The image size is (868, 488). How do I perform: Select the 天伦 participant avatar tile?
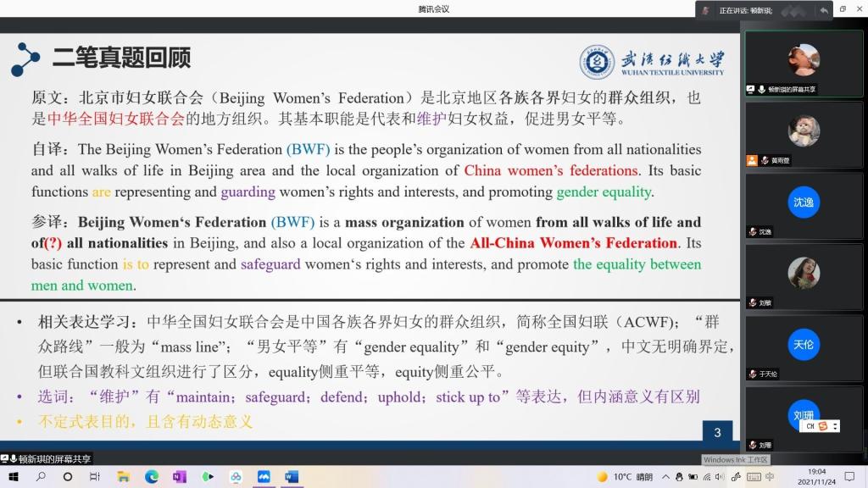(x=803, y=345)
